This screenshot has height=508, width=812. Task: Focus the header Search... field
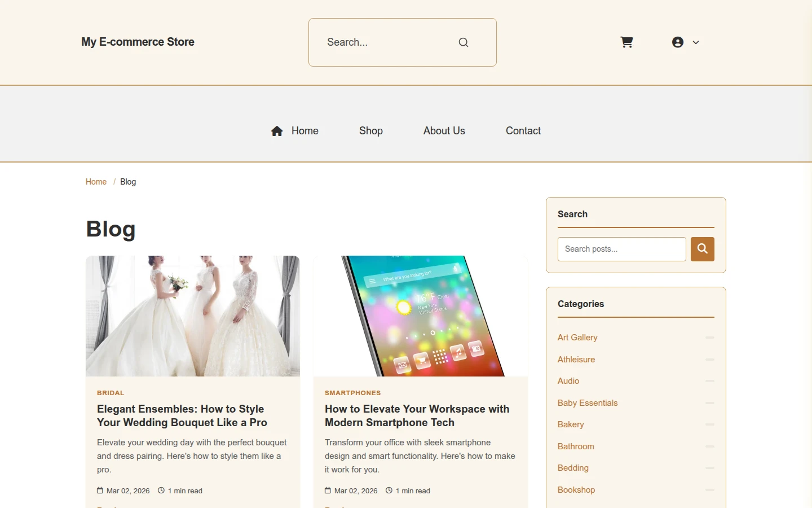click(x=403, y=42)
